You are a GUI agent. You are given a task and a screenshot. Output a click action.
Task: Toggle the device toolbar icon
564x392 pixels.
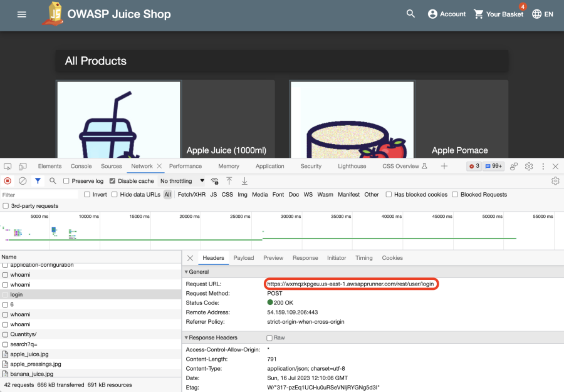23,167
